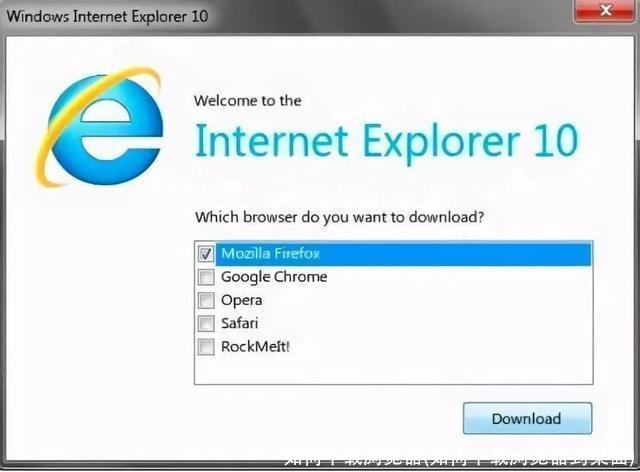Choose the Opera list entry text
Image resolution: width=640 pixels, height=472 pixels.
click(x=241, y=301)
